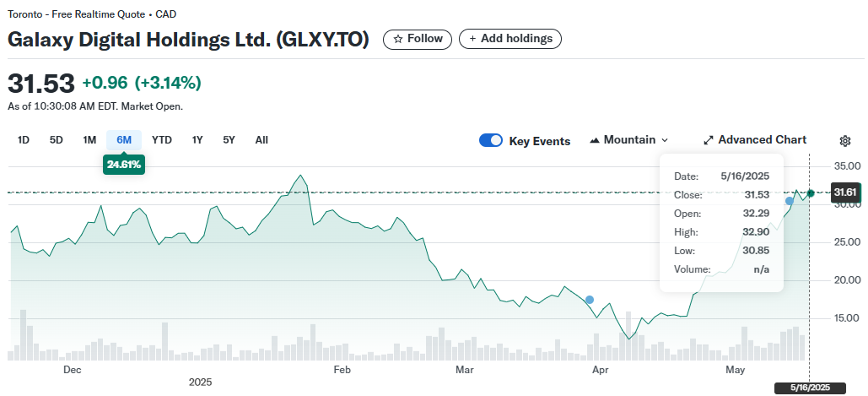Select the 1D time range

tap(24, 140)
